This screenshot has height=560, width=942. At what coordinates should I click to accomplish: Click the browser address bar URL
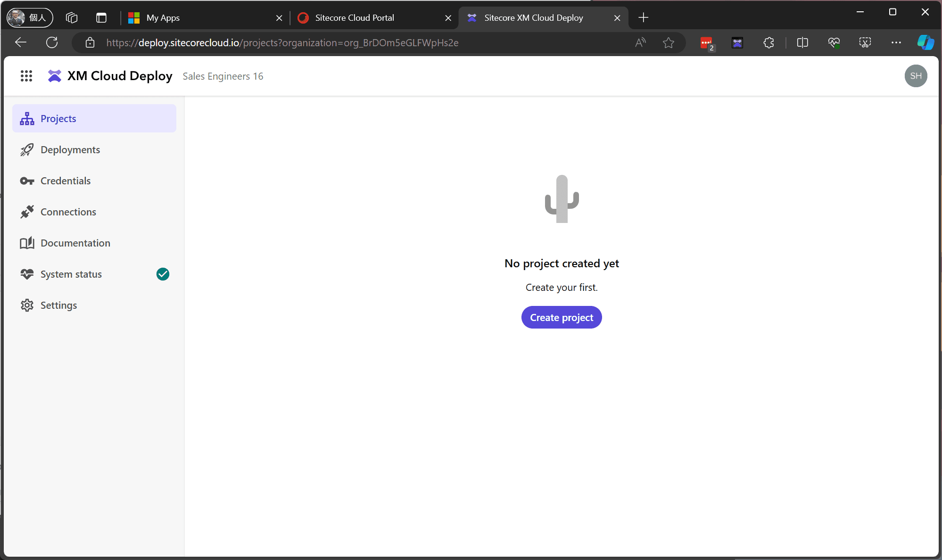(282, 43)
